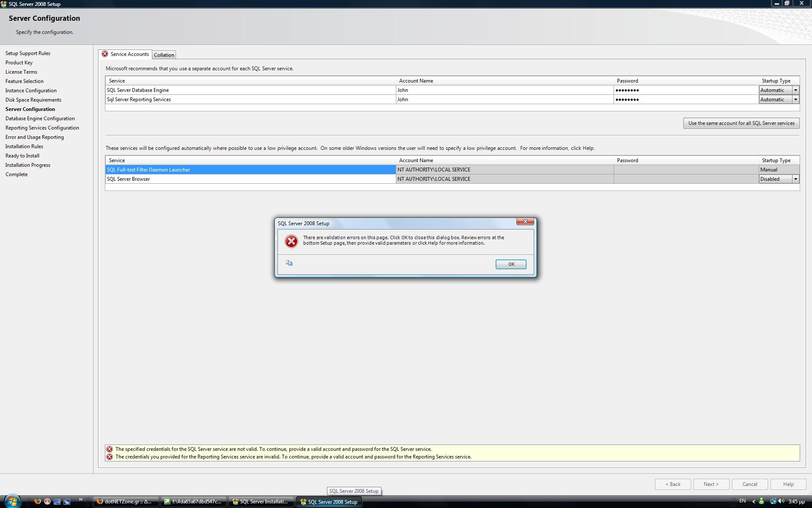Screen dimensions: 812x508
Task: Click Installation Progress step in sidebar
Action: 28,165
